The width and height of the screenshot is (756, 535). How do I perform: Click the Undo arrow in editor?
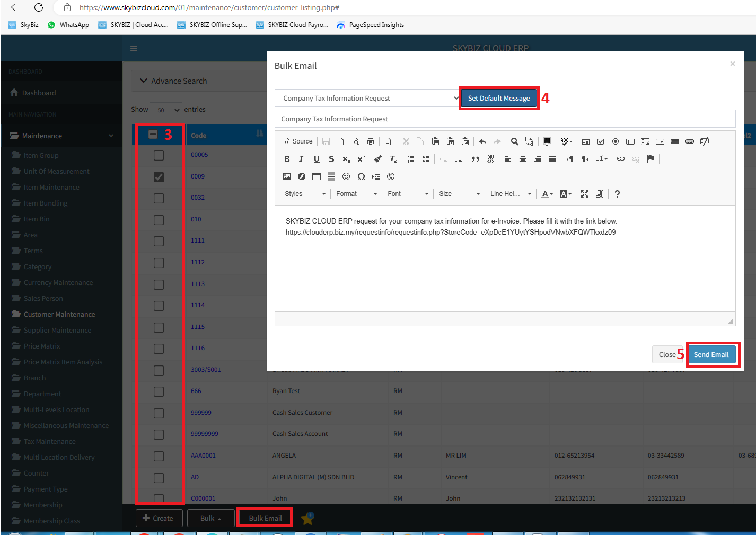[482, 141]
